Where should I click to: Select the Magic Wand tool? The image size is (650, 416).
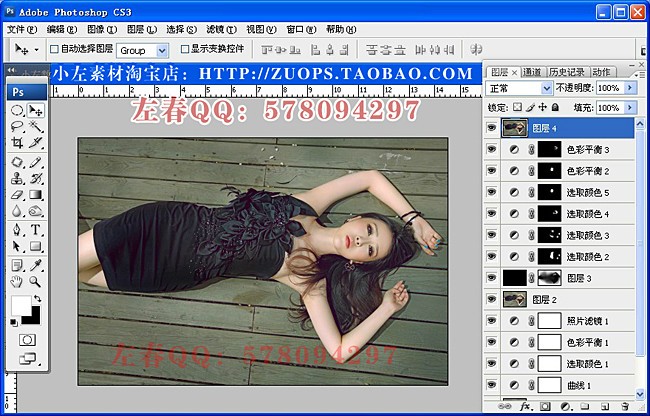[36, 127]
